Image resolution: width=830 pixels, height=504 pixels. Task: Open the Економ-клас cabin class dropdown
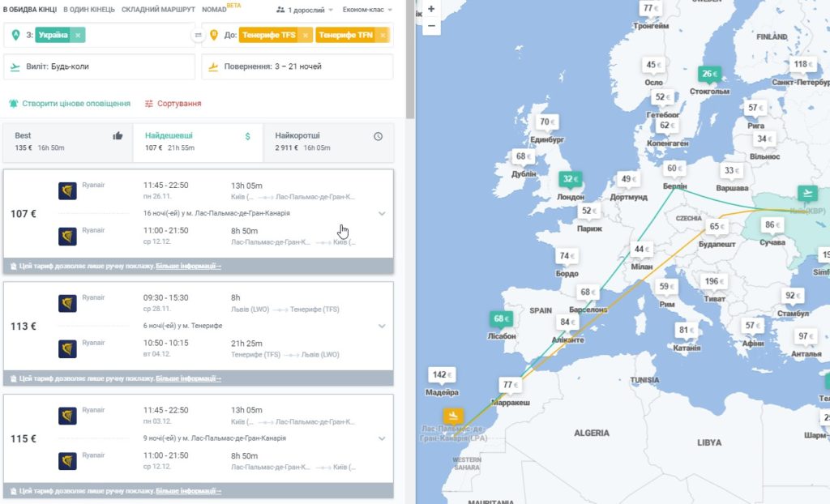(367, 10)
